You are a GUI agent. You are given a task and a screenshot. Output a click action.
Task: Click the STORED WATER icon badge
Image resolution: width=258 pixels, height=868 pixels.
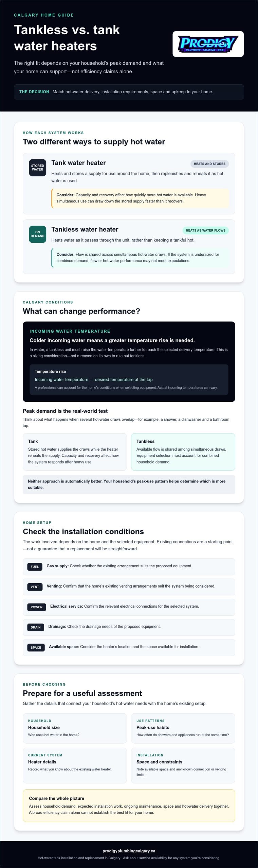tap(38, 167)
